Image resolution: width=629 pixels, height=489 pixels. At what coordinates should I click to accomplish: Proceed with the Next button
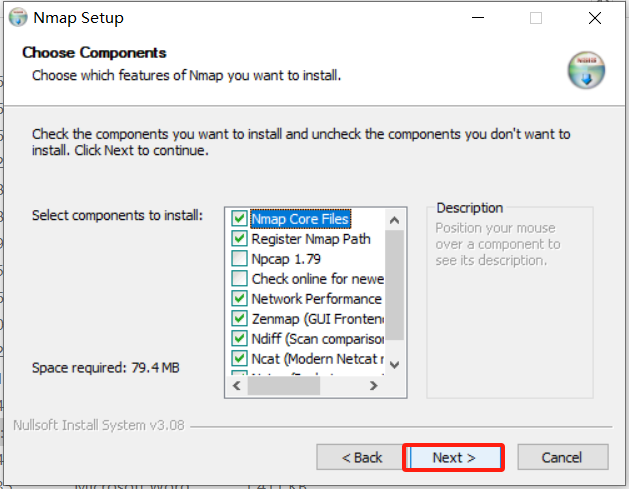[453, 457]
